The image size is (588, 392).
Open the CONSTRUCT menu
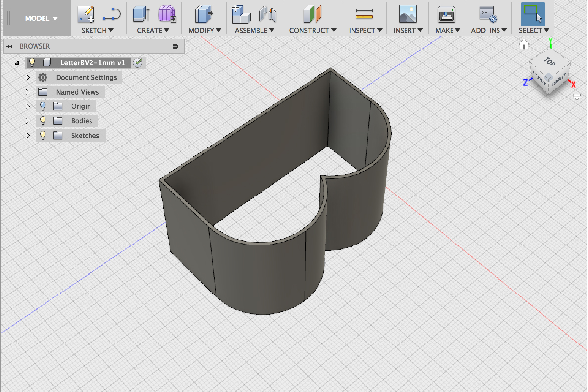313,30
